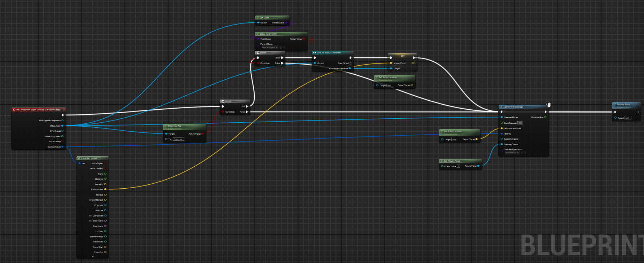Click the Get Class node function icon
The height and width of the screenshot is (263, 644).
point(257,18)
